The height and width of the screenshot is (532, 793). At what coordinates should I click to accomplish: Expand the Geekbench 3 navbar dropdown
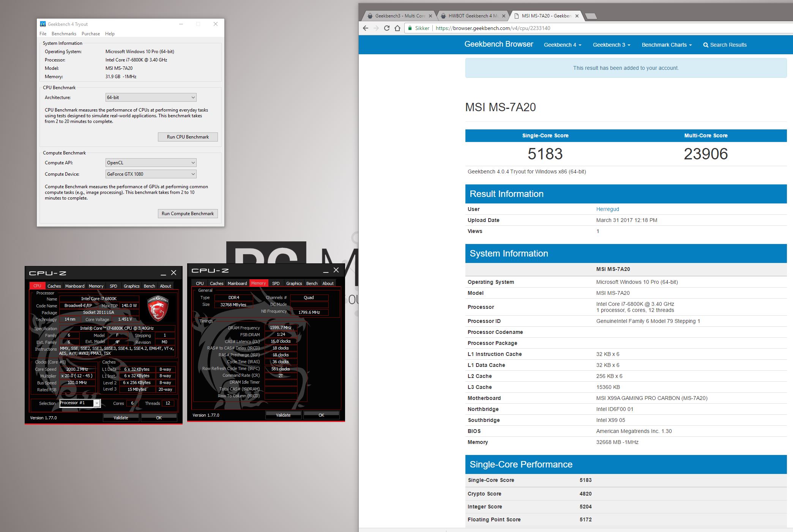(612, 45)
